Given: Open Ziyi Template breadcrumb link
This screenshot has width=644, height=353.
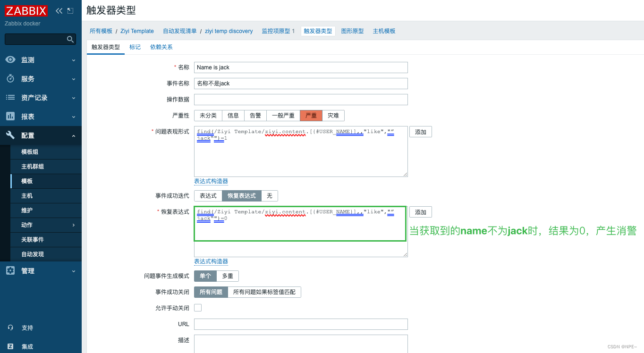Looking at the screenshot, I should (137, 31).
